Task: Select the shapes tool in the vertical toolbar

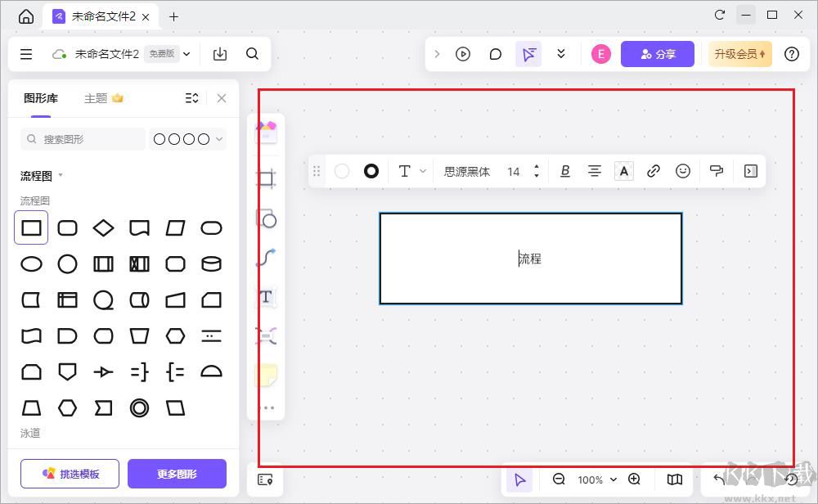Action: click(266, 218)
